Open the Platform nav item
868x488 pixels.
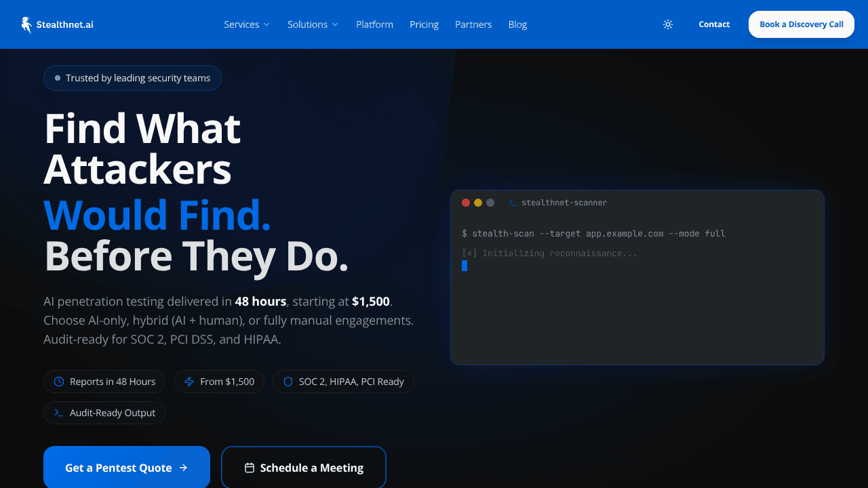click(374, 24)
